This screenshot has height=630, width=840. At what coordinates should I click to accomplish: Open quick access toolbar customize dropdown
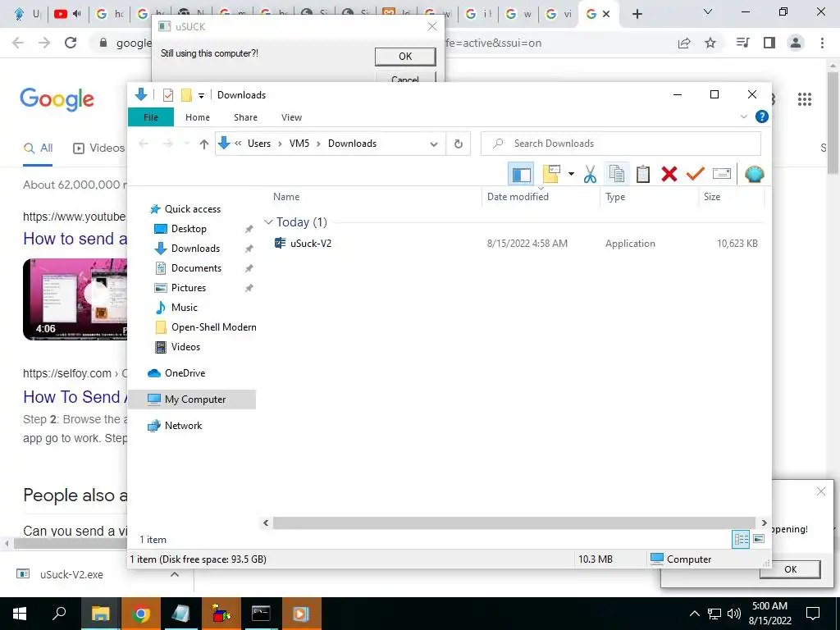(x=202, y=96)
